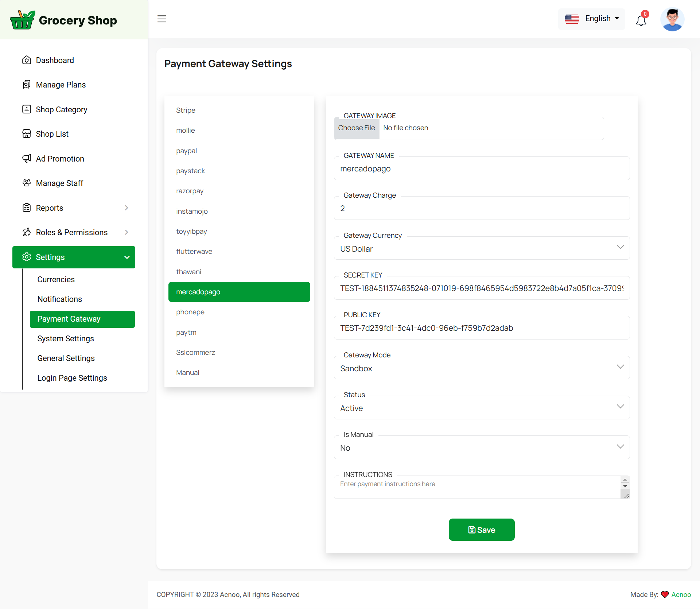Click the hamburger menu icon
The width and height of the screenshot is (700, 609).
coord(162,19)
